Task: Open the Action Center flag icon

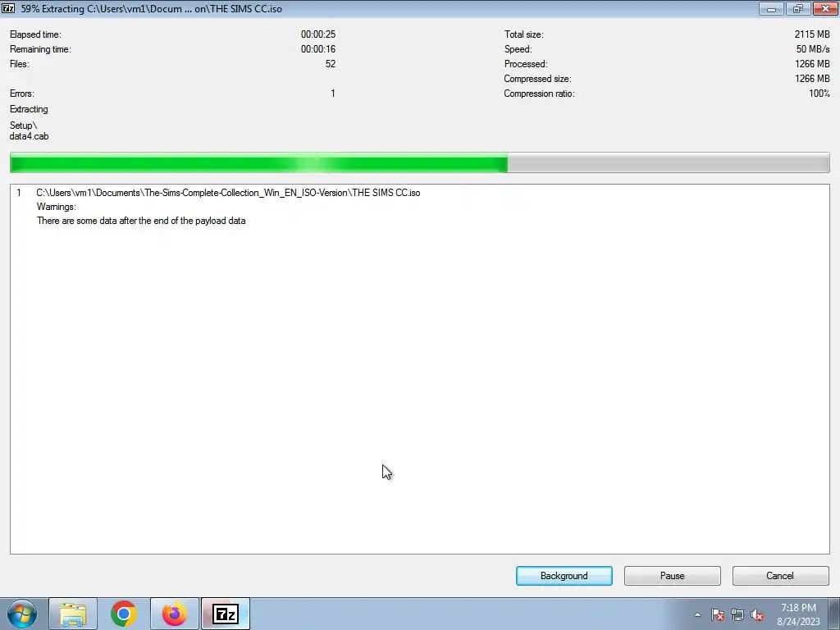Action: coord(718,614)
